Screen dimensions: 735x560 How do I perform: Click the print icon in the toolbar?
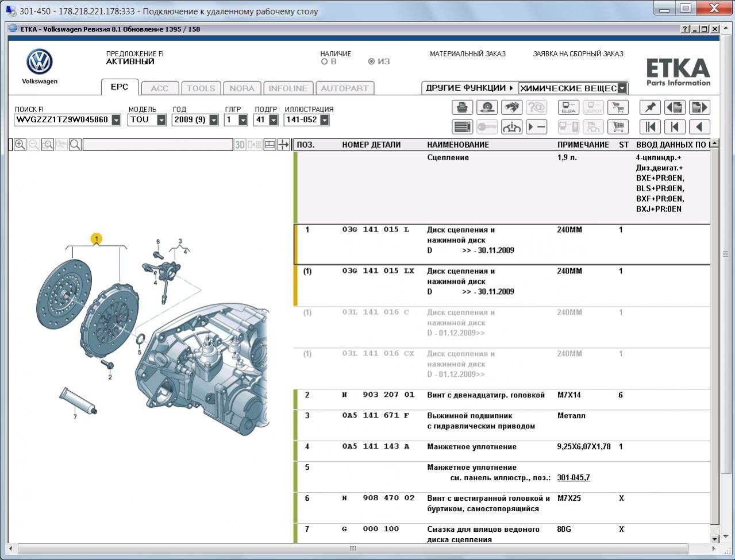tap(462, 107)
